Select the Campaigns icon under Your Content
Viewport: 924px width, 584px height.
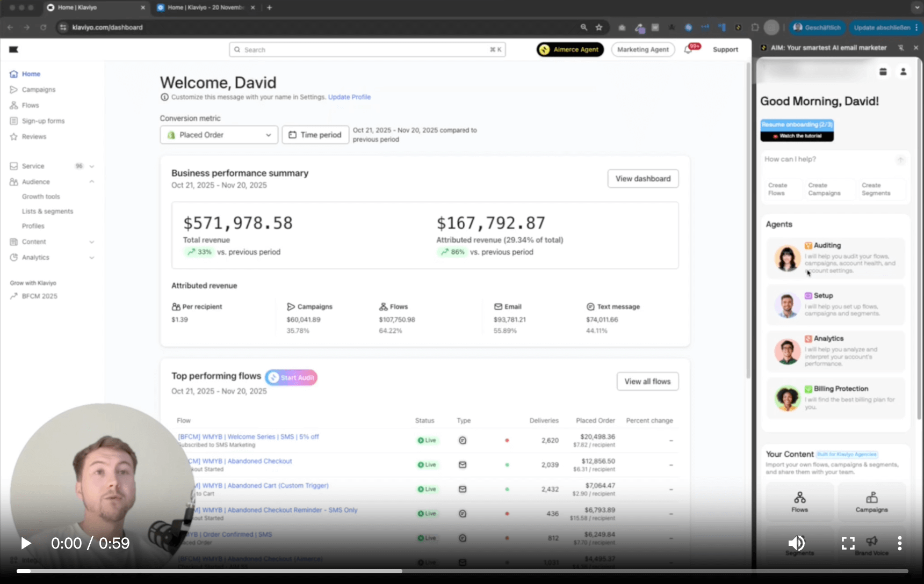click(x=871, y=498)
